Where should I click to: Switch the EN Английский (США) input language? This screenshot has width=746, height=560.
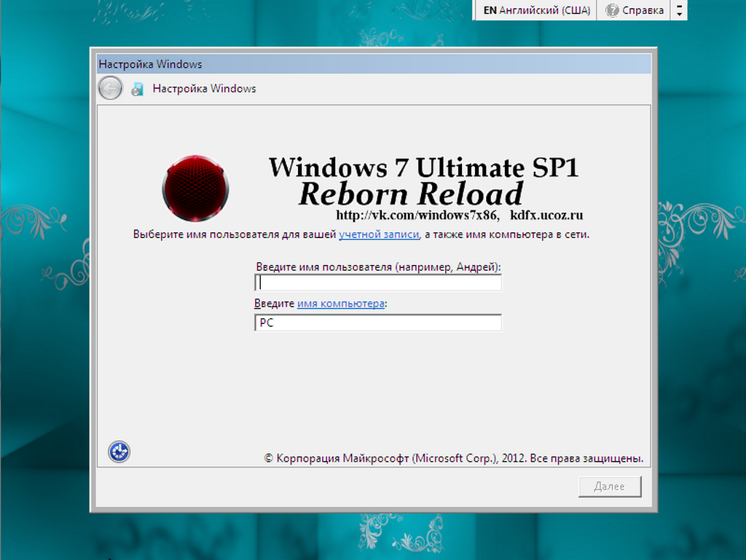click(536, 10)
